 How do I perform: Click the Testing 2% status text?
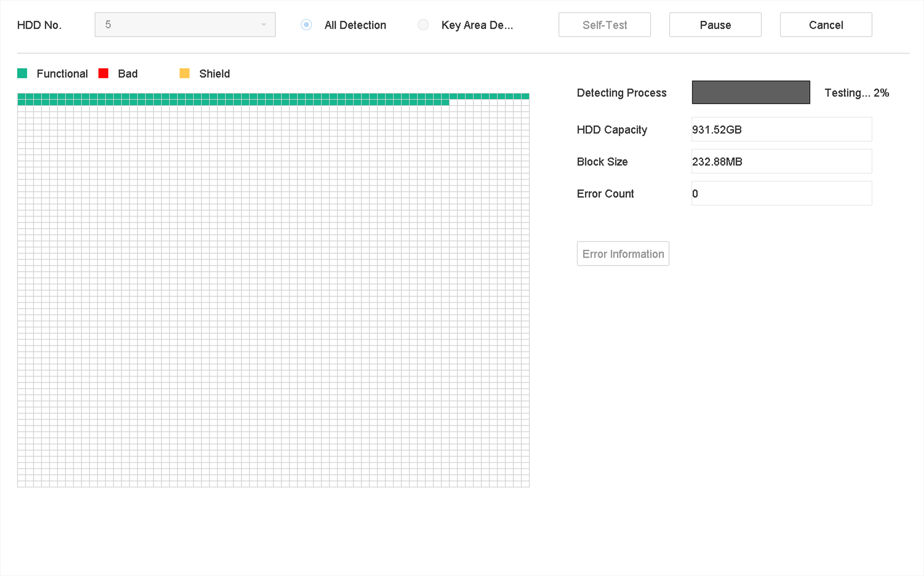tap(856, 93)
